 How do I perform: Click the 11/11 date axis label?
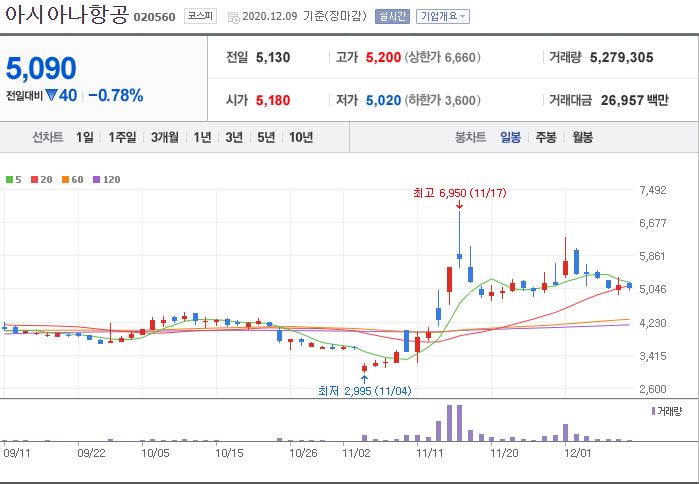[430, 453]
